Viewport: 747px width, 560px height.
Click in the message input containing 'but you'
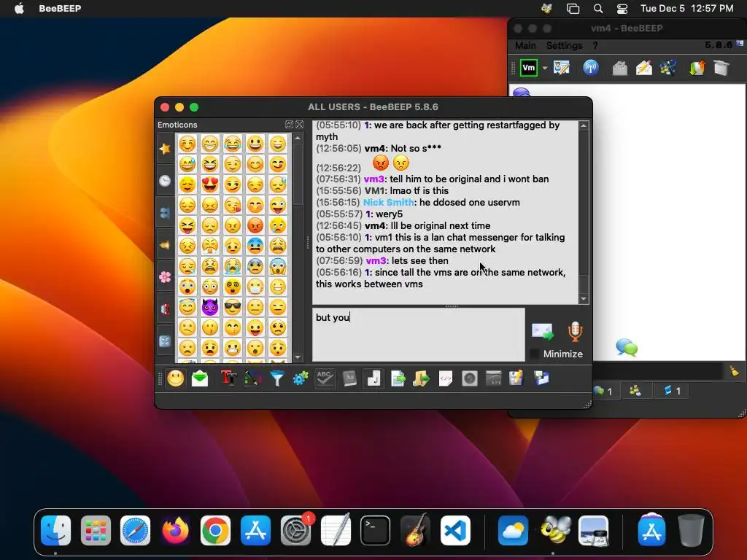(x=418, y=334)
